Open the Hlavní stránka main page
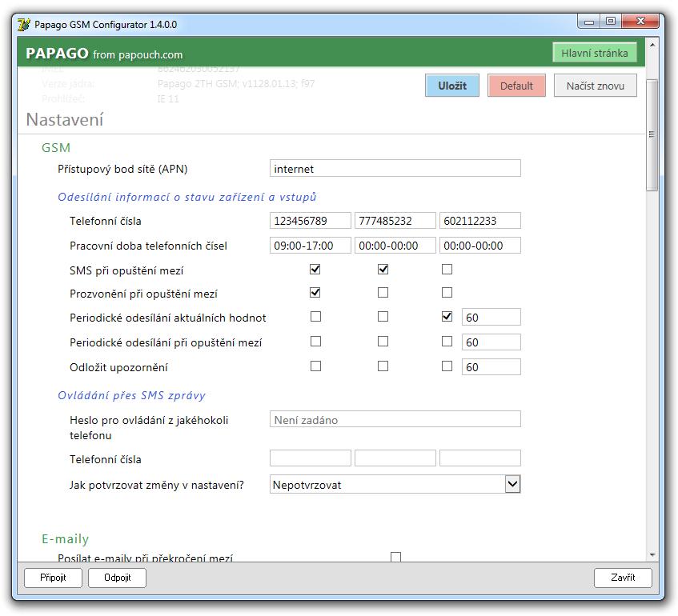Image resolution: width=678 pixels, height=616 pixels. tap(594, 53)
